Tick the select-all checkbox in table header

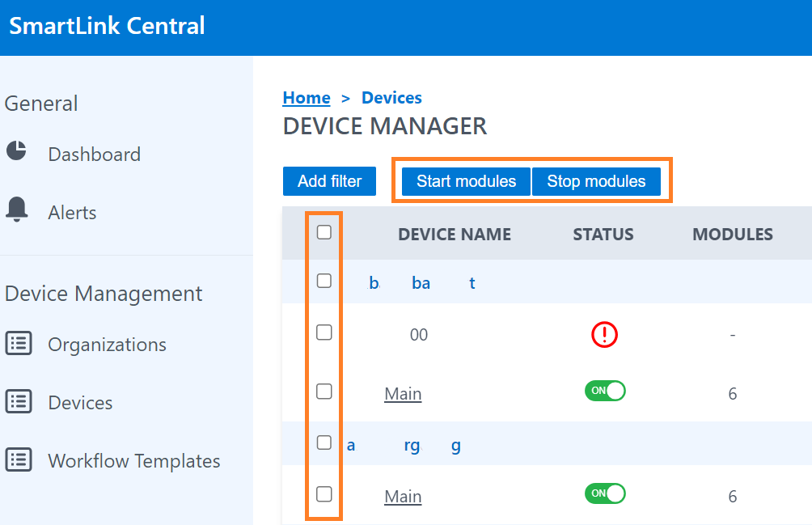[x=324, y=233]
